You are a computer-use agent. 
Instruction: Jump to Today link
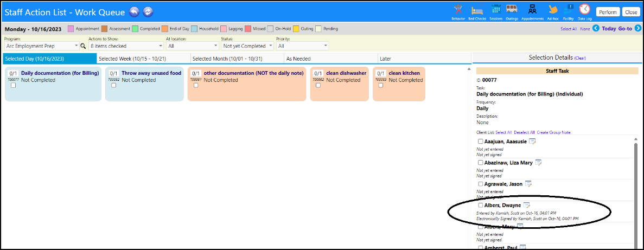point(609,28)
